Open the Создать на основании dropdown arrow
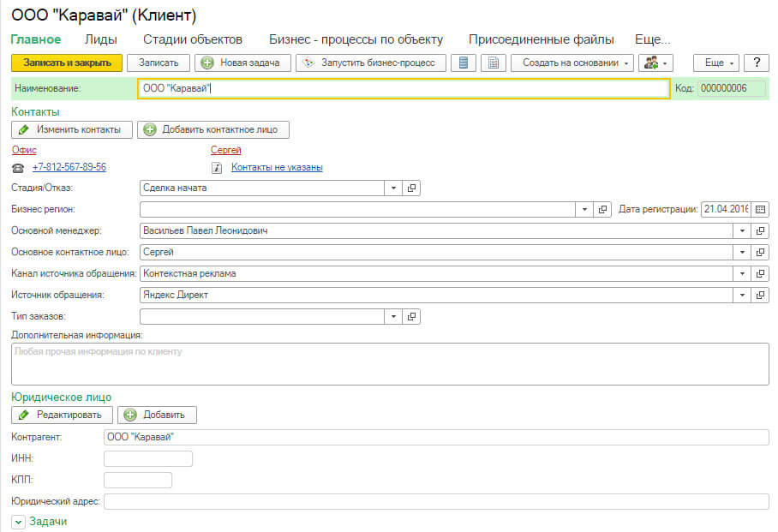Image resolution: width=778 pixels, height=532 pixels. 626,63
